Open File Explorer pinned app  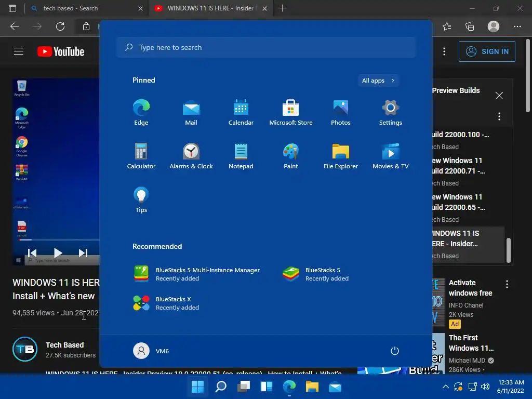coord(341,156)
